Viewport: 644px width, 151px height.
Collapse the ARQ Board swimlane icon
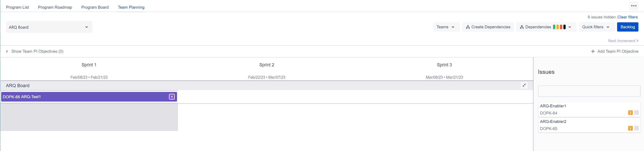pos(524,85)
